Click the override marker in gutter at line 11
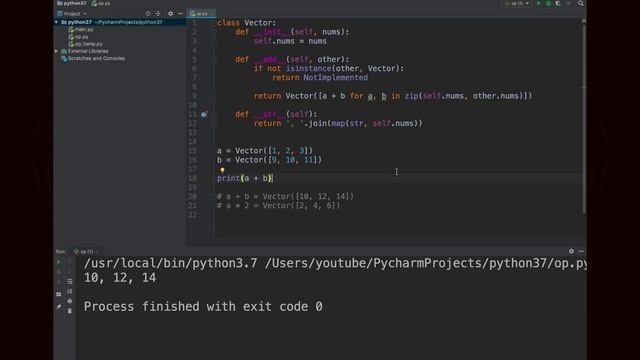This screenshot has width=640, height=360. (204, 114)
